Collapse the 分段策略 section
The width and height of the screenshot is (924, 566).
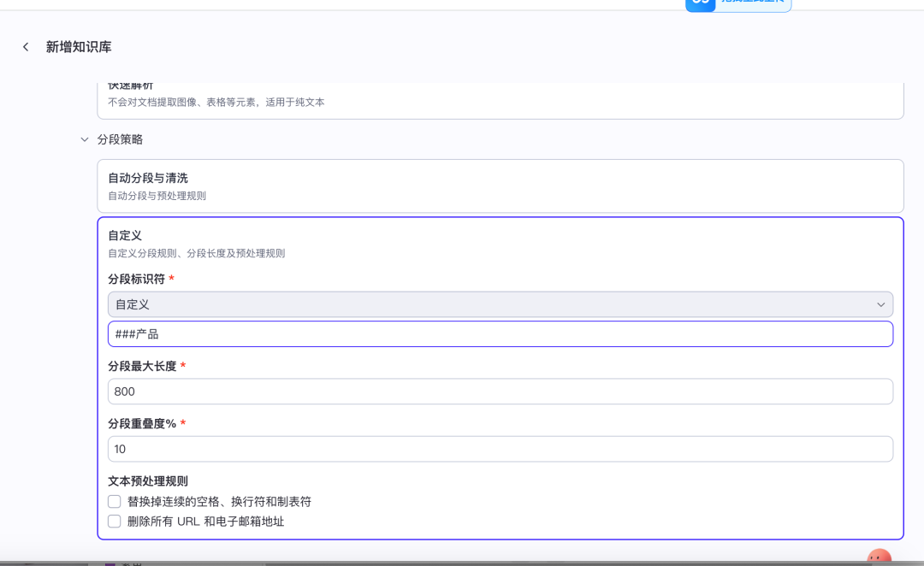tap(84, 139)
